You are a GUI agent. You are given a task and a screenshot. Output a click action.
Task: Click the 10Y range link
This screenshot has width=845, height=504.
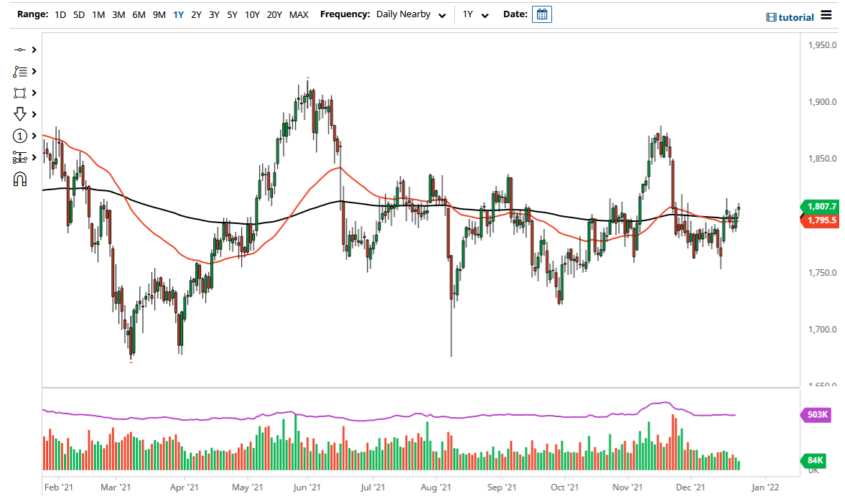pyautogui.click(x=252, y=14)
